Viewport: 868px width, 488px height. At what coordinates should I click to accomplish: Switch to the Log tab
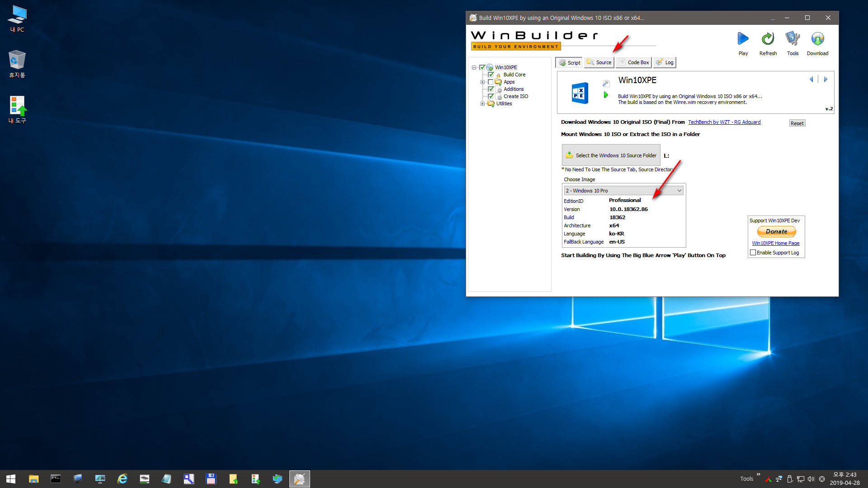665,62
